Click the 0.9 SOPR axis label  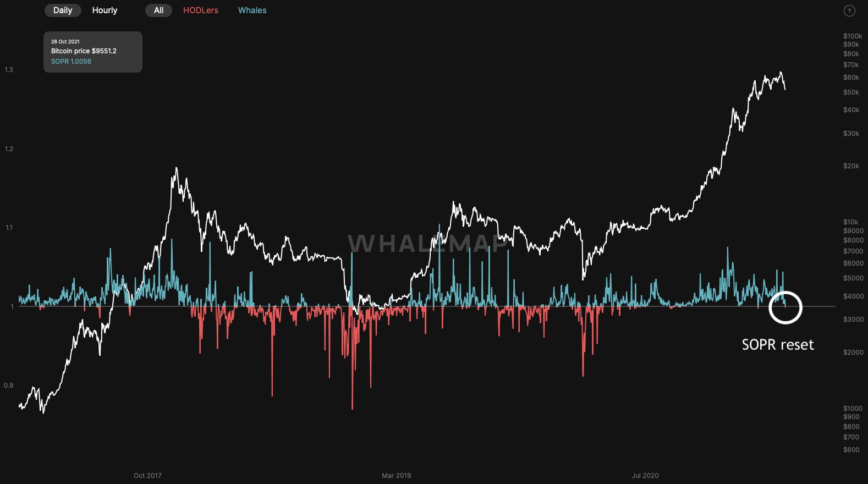(x=9, y=386)
